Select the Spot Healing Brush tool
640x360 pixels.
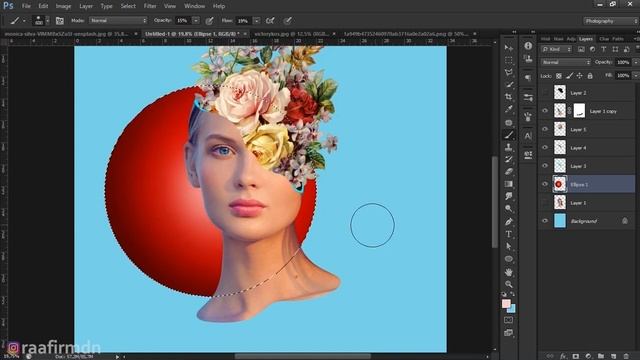pos(509,122)
